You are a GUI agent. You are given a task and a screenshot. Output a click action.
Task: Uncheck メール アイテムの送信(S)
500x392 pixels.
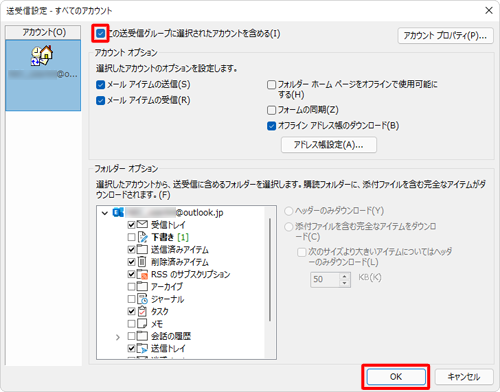tap(100, 85)
